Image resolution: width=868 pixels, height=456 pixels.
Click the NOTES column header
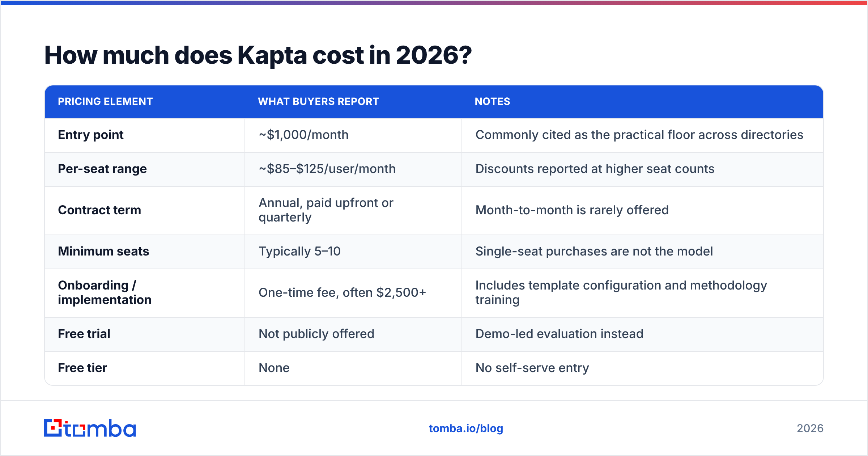(492, 101)
